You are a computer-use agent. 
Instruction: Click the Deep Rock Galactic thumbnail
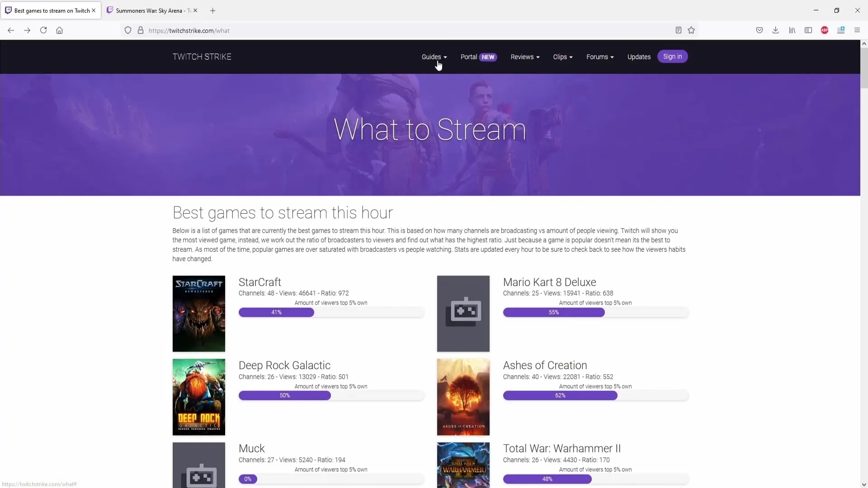tap(199, 397)
